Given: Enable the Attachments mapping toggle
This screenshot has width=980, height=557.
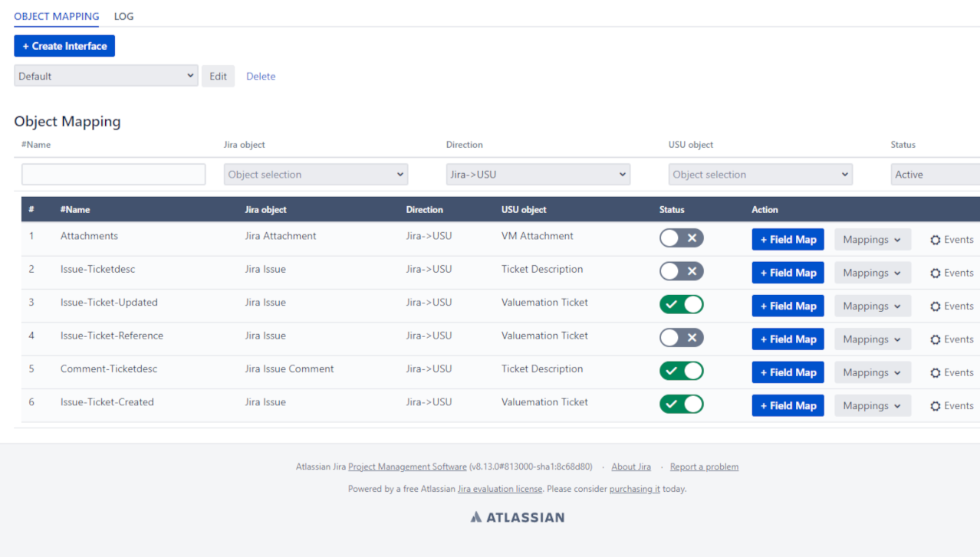Looking at the screenshot, I should [682, 238].
